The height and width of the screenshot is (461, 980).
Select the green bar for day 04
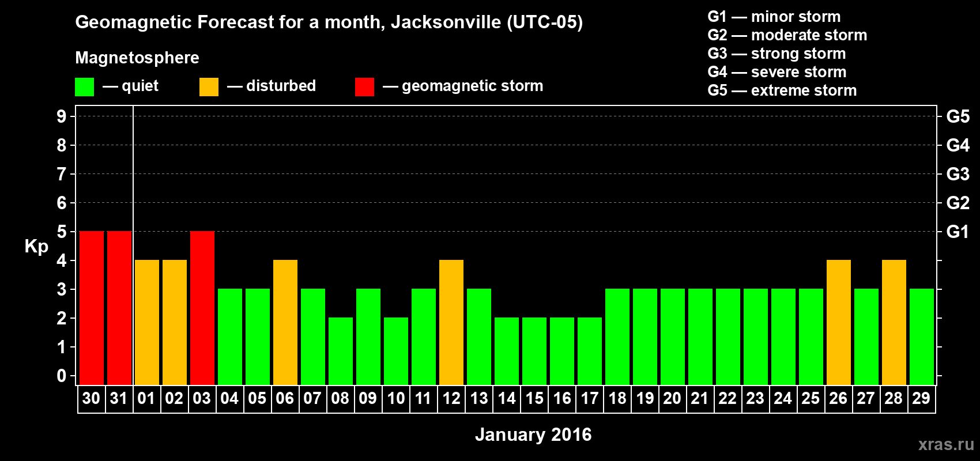(230, 337)
